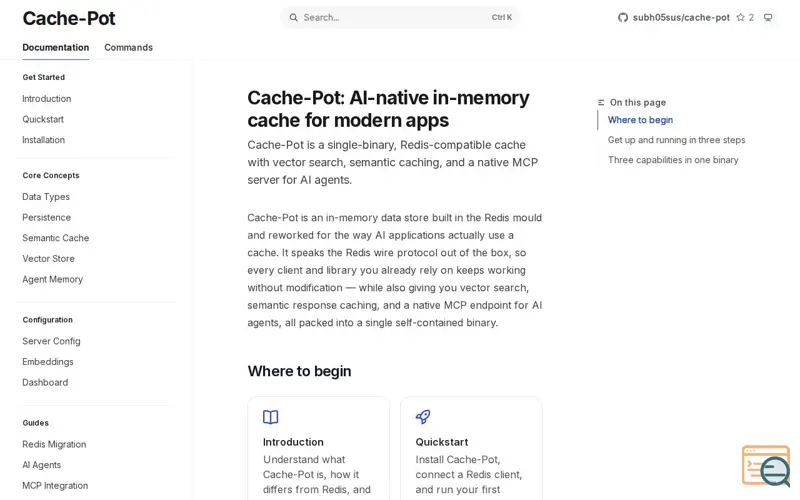
Task: Click the star icon near repo
Action: pos(740,17)
